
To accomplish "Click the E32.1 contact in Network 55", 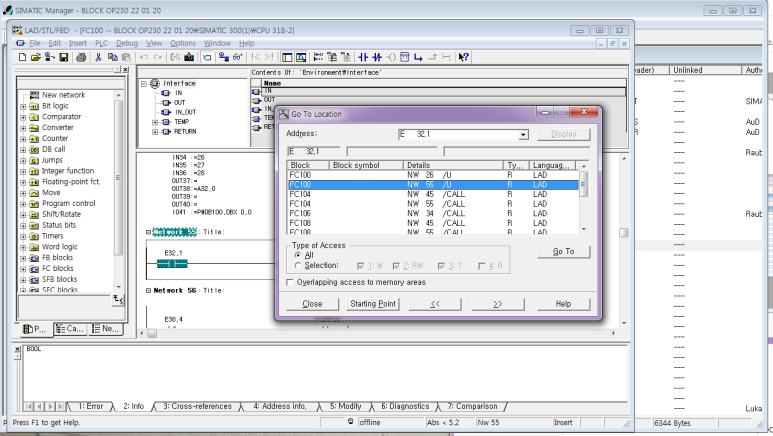I will pos(172,264).
